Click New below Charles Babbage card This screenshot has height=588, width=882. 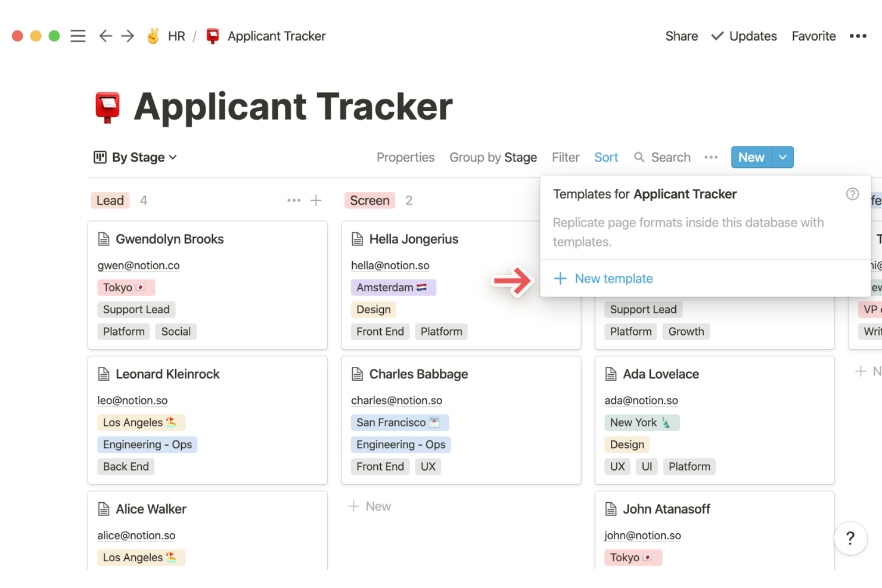369,506
